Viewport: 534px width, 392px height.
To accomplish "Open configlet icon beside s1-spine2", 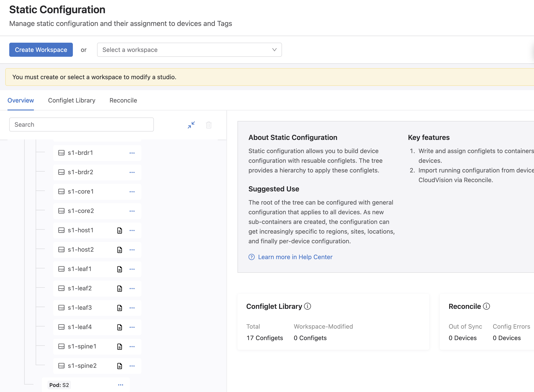I will (x=120, y=366).
